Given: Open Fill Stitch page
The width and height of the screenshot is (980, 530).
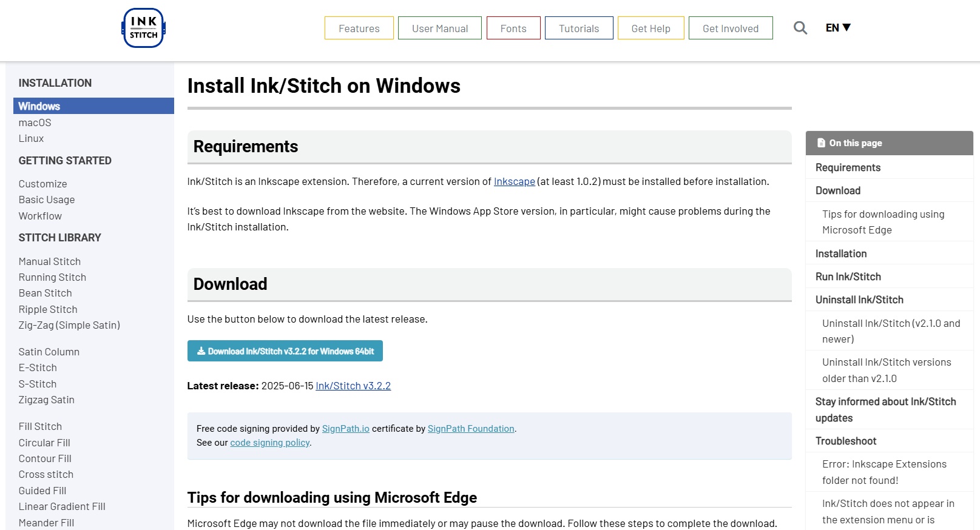Looking at the screenshot, I should (40, 426).
